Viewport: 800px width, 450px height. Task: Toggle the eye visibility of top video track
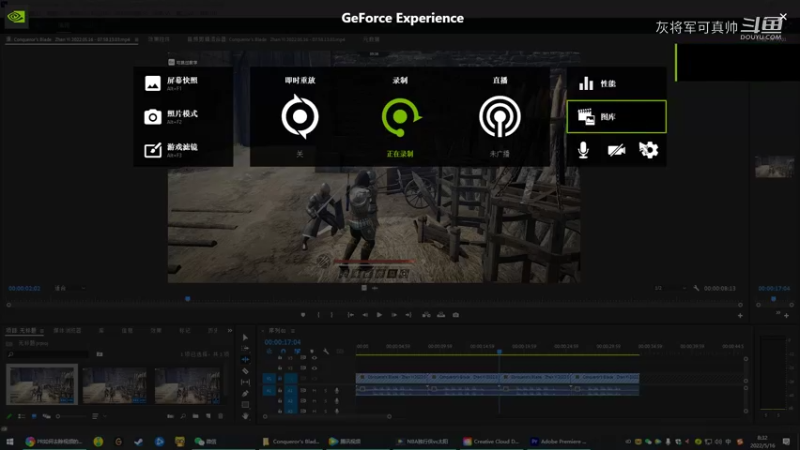coord(314,358)
